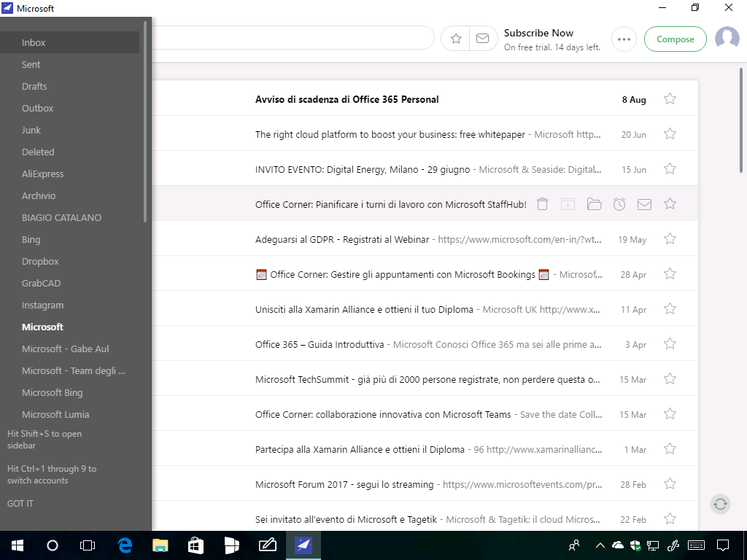The height and width of the screenshot is (560, 747).
Task: Open the Junk folder
Action: pyautogui.click(x=69, y=130)
